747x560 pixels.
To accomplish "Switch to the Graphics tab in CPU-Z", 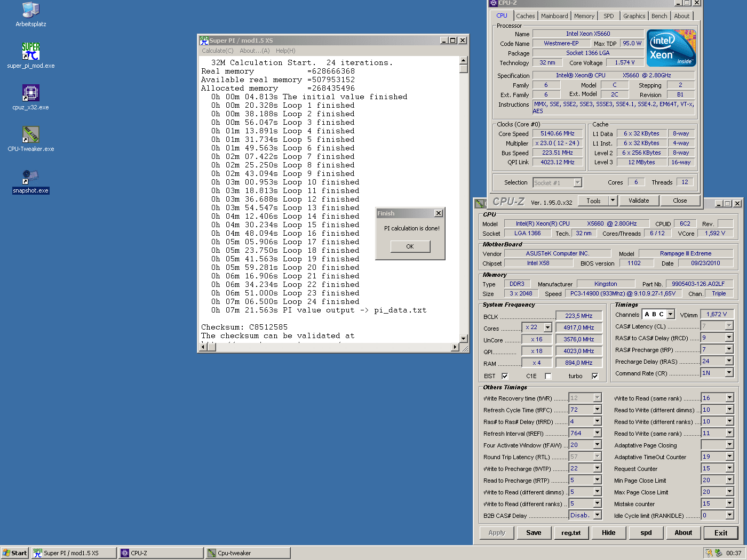I will pyautogui.click(x=634, y=16).
